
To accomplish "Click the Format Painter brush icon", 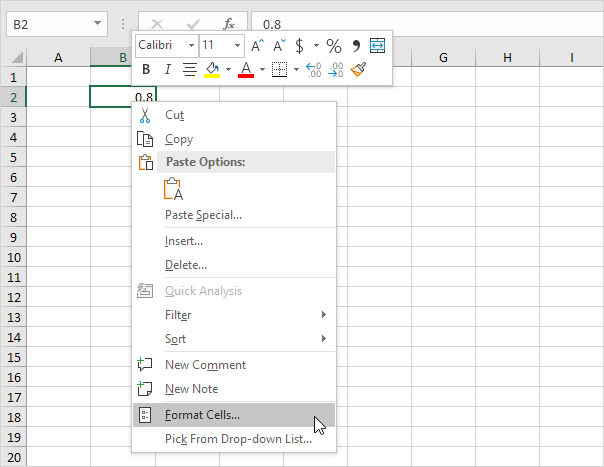I will coord(359,69).
